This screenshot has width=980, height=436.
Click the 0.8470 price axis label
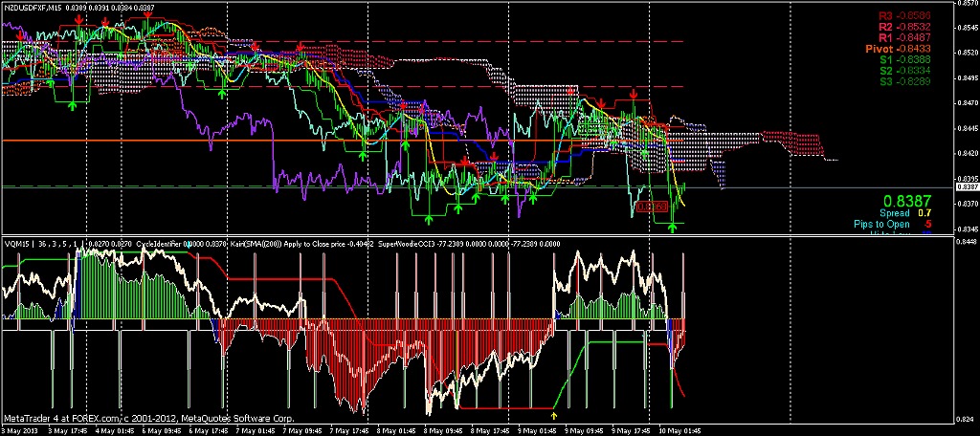(x=968, y=103)
